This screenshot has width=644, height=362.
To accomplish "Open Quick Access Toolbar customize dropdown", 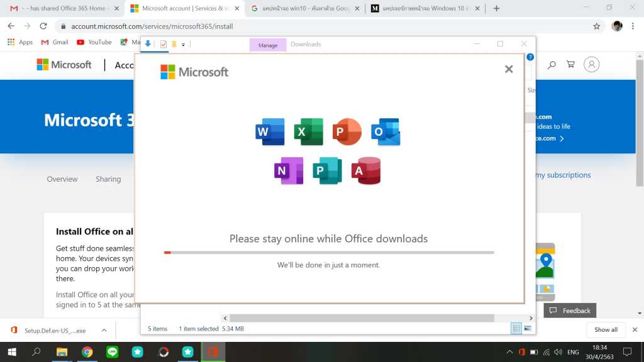I will pos(184,45).
